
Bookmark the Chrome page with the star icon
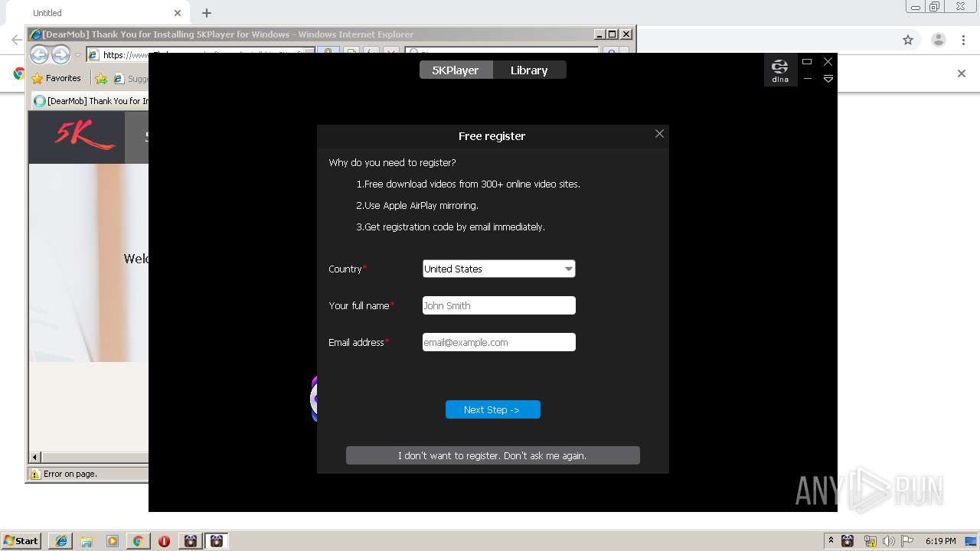coord(908,40)
